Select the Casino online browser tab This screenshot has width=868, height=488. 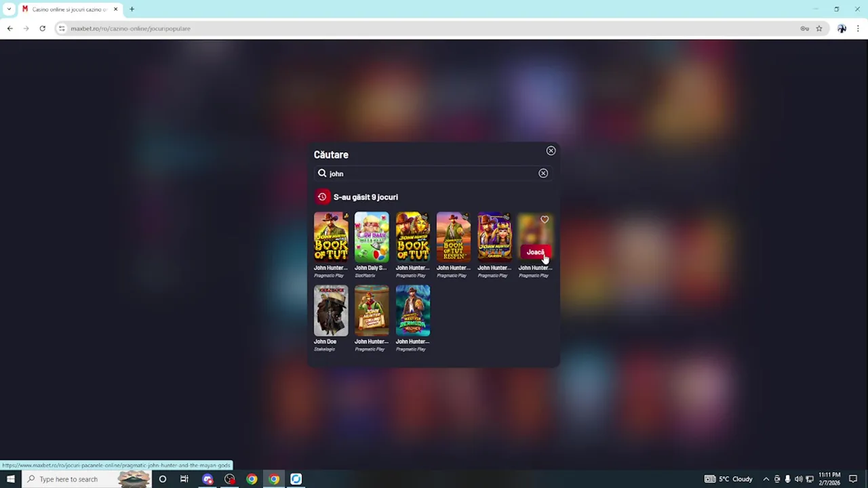70,9
